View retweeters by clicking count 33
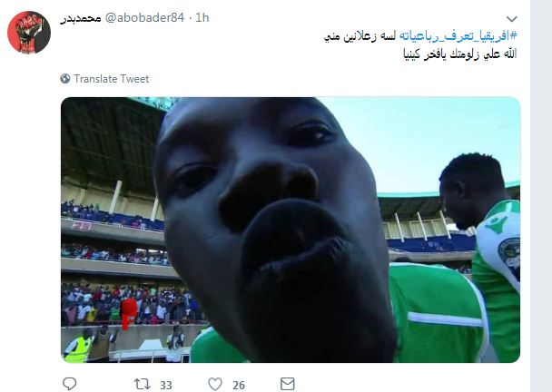The image size is (552, 392). [x=166, y=385]
